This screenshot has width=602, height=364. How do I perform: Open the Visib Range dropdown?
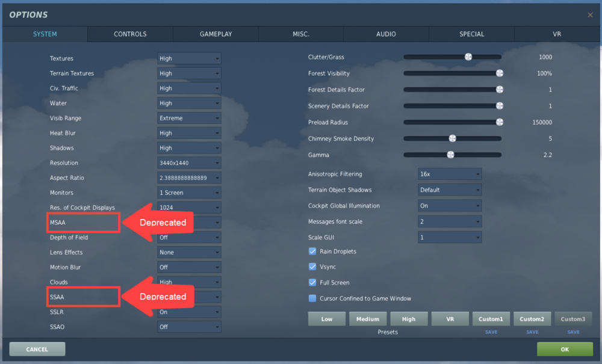189,118
